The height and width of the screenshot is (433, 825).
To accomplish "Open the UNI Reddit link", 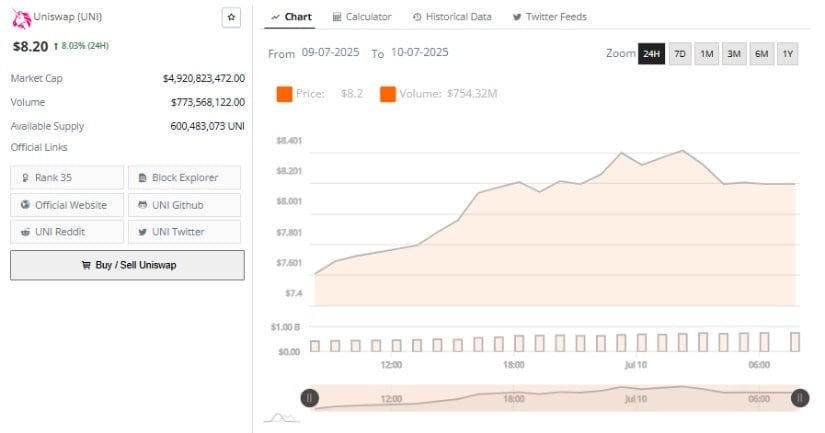I will (x=67, y=231).
